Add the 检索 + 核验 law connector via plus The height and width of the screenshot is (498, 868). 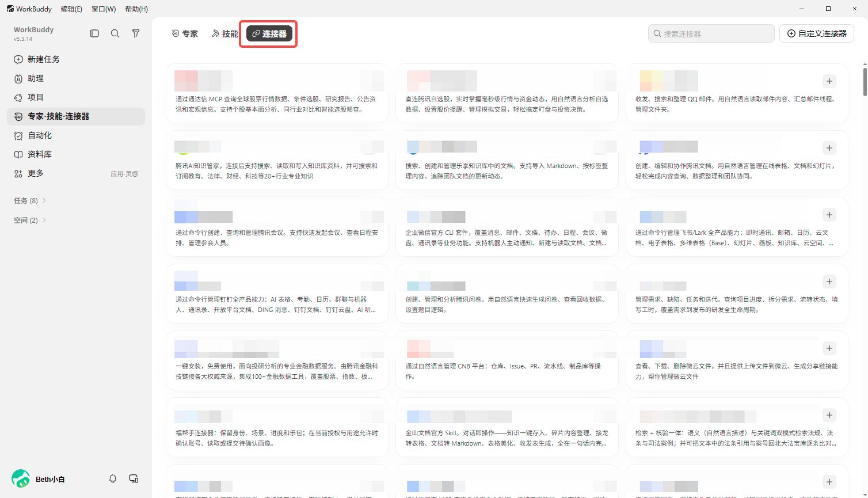tap(829, 415)
